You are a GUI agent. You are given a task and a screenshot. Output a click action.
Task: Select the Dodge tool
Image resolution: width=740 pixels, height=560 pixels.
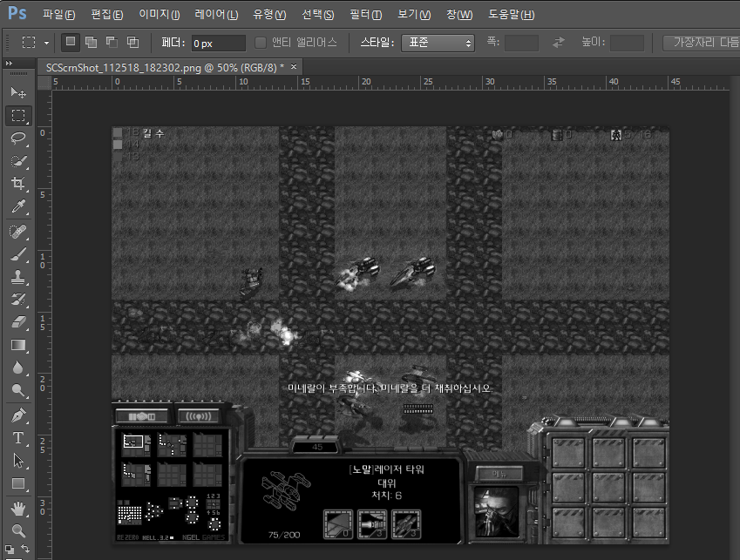(x=18, y=390)
